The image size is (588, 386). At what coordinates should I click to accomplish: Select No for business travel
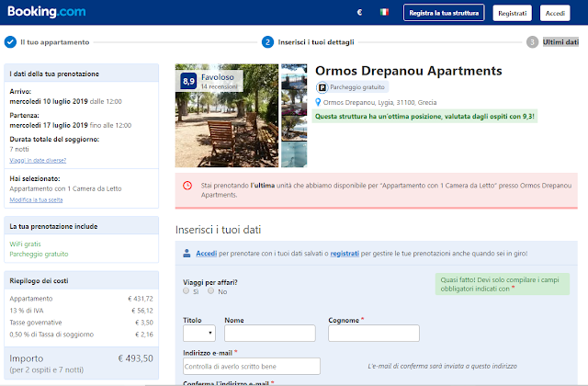point(210,290)
